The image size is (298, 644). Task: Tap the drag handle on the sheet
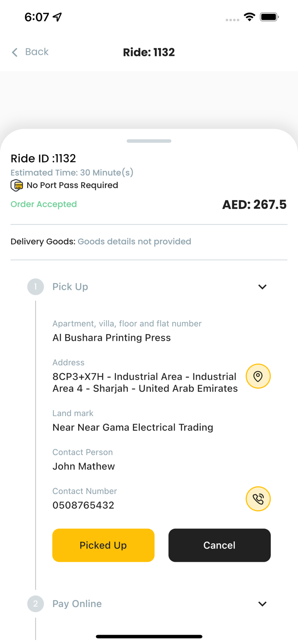[149, 141]
